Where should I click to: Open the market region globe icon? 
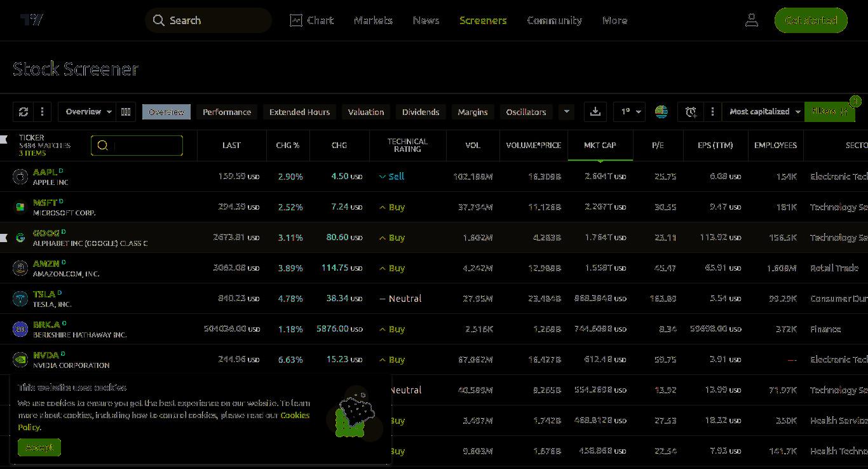click(x=661, y=112)
